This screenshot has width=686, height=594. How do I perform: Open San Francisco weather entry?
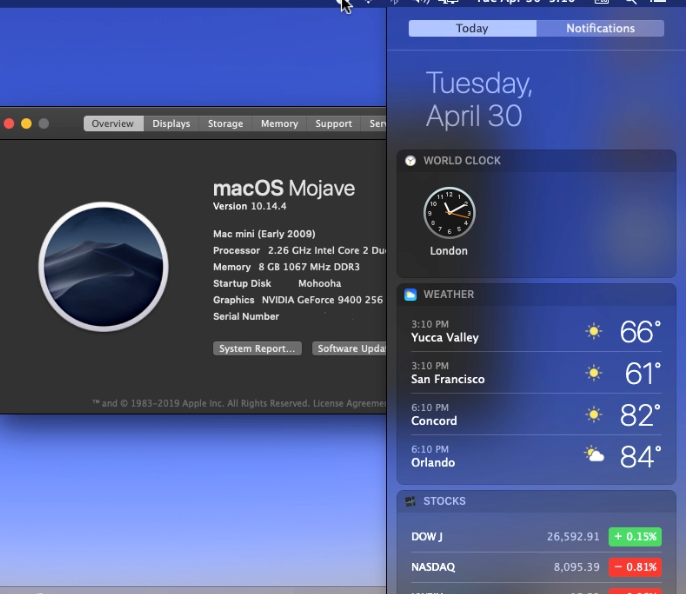click(x=536, y=373)
